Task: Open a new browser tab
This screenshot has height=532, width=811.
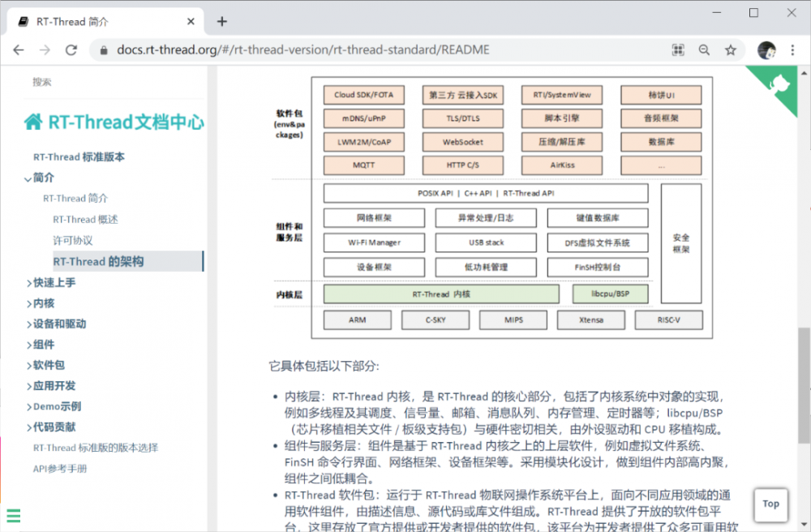Action: (x=221, y=22)
